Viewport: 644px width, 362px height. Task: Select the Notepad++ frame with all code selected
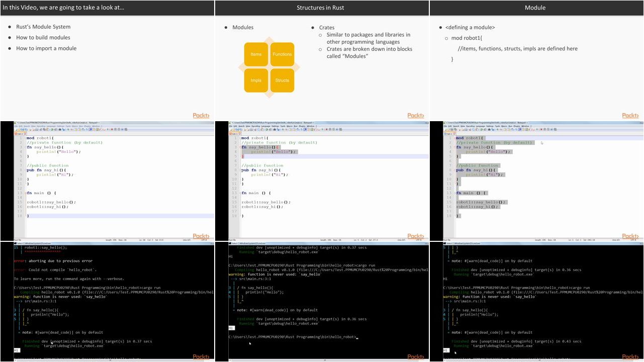536,181
